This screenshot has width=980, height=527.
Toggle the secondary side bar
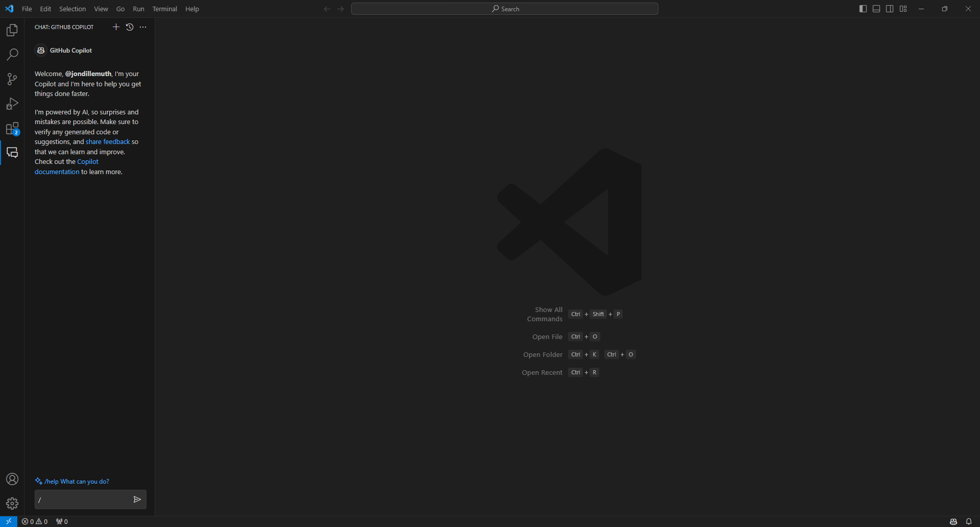pos(890,9)
